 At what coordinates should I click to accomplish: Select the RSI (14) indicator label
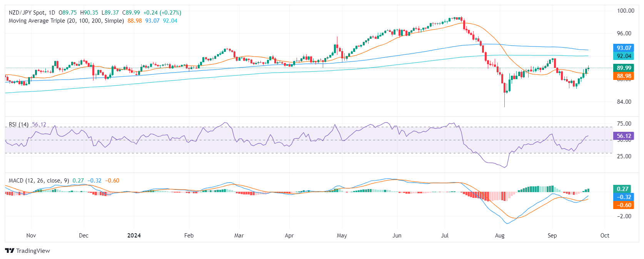pos(18,125)
